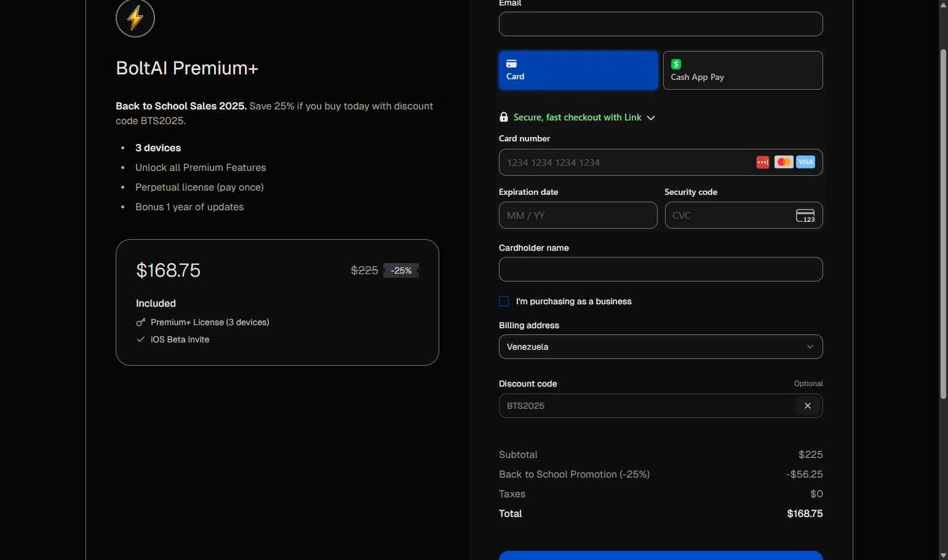Check I'm purchasing as a business
The image size is (948, 560).
(504, 301)
